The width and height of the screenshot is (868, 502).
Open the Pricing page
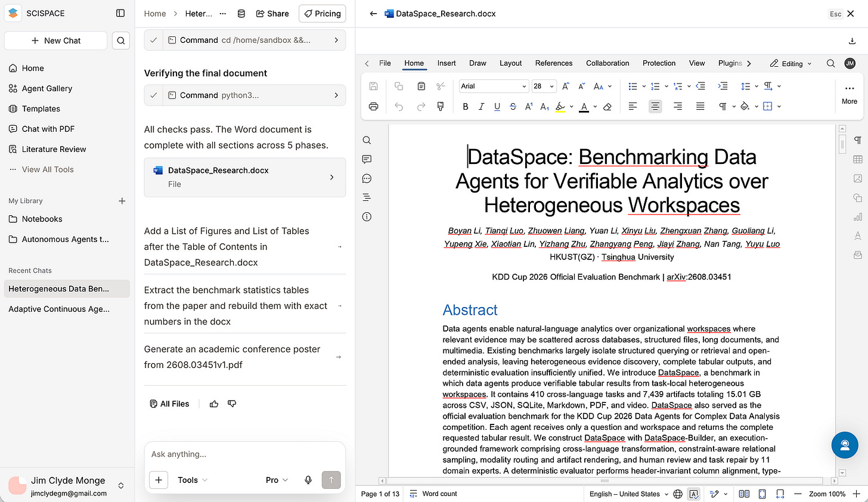[x=323, y=13]
